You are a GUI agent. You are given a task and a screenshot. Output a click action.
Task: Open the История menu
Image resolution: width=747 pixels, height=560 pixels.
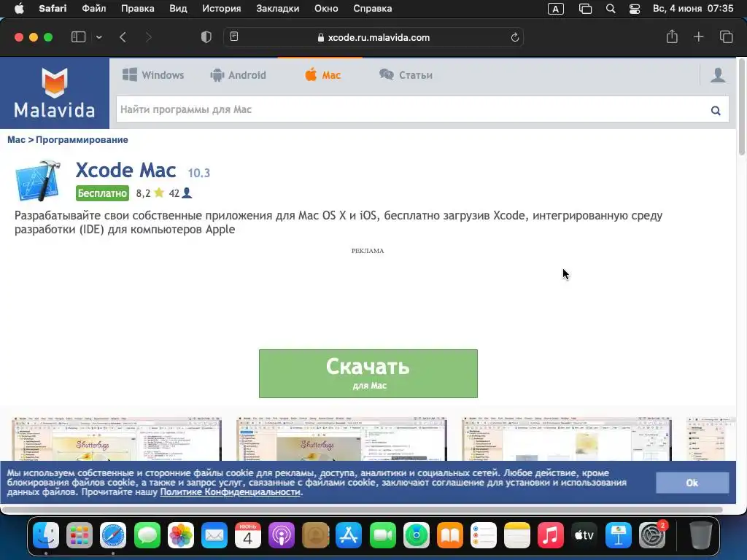[x=222, y=9]
